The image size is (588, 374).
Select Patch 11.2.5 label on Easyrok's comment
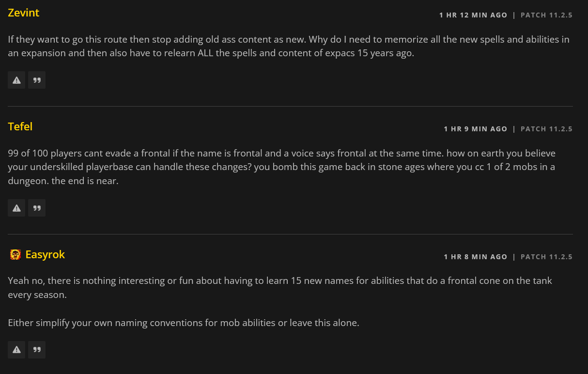tap(546, 257)
